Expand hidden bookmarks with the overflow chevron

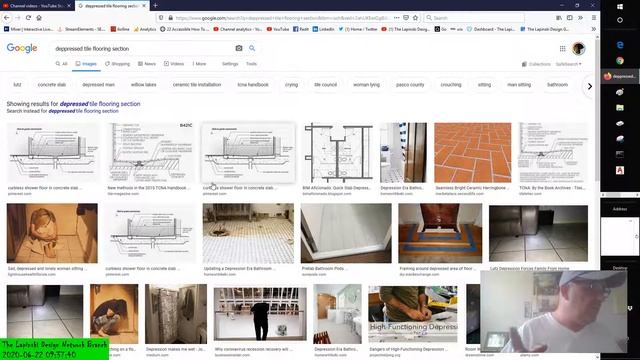point(593,29)
